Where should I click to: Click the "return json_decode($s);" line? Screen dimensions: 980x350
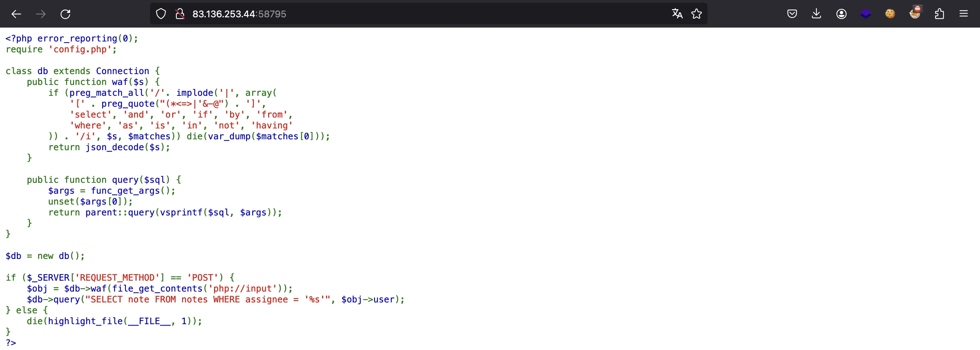point(109,147)
